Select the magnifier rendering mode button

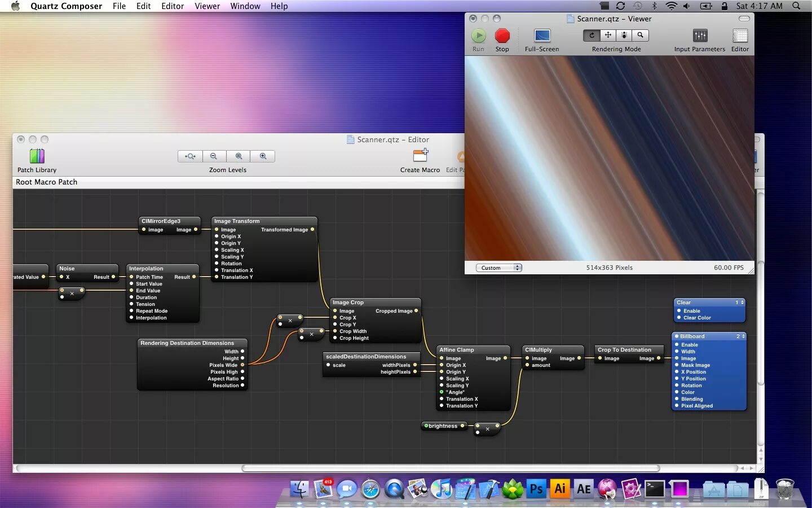(x=640, y=35)
